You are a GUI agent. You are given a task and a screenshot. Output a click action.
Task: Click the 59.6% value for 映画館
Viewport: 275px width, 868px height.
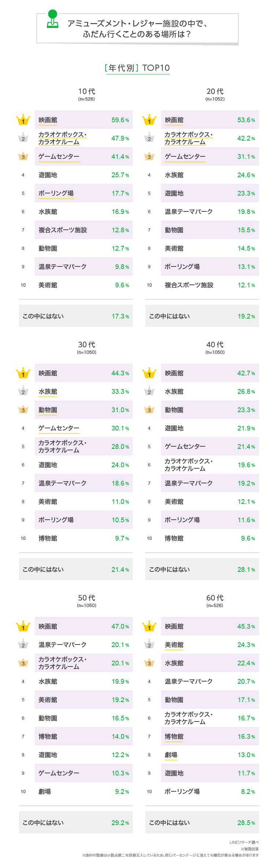click(120, 120)
